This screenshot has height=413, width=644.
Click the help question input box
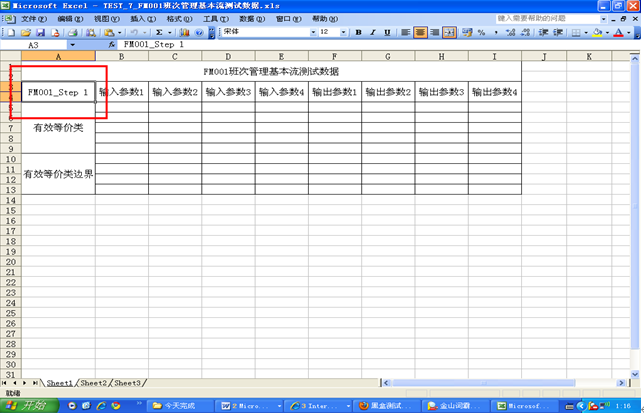pyautogui.click(x=547, y=19)
